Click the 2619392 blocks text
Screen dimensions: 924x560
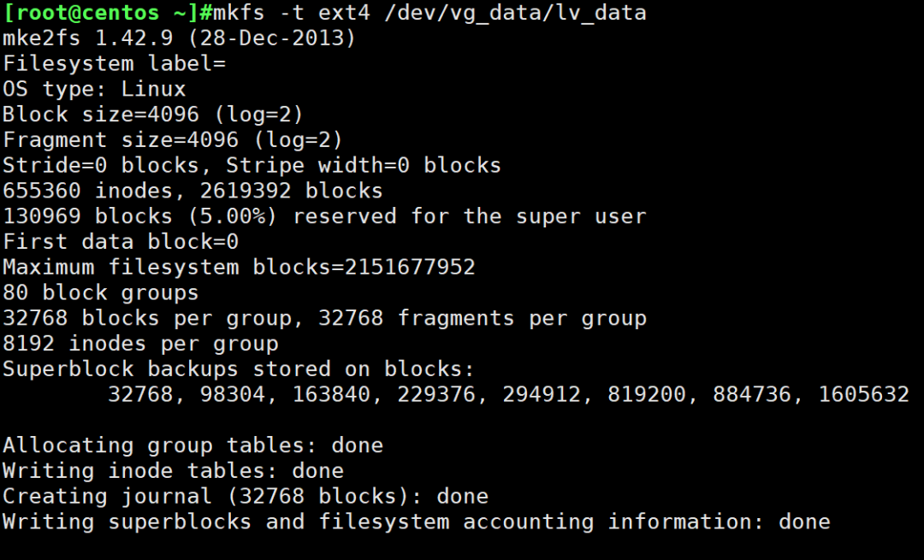tap(291, 191)
